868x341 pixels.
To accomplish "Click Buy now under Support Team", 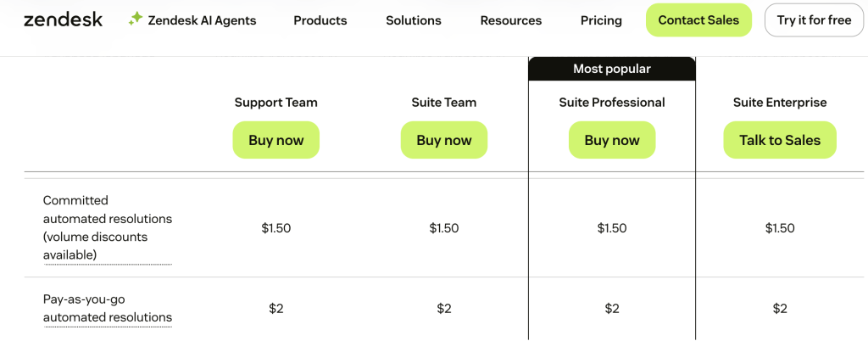I will tap(276, 140).
